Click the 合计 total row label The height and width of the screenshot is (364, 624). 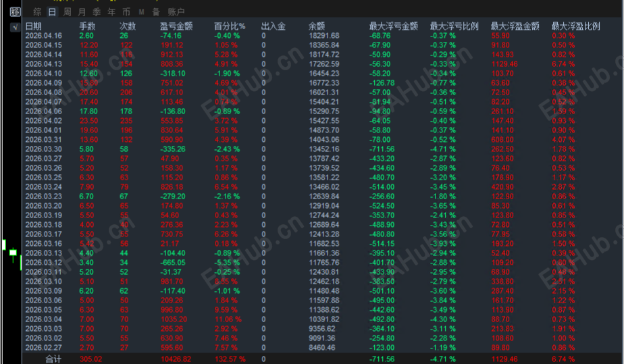tap(53, 359)
